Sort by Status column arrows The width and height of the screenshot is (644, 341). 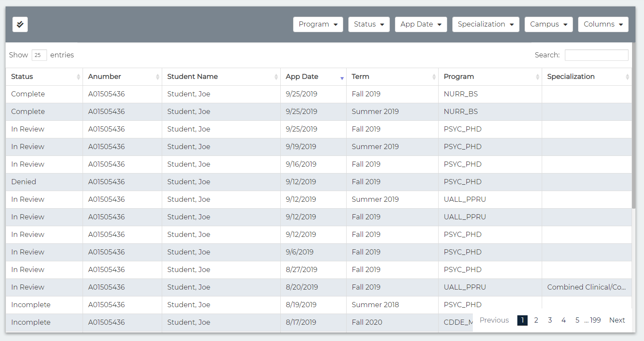click(x=78, y=77)
